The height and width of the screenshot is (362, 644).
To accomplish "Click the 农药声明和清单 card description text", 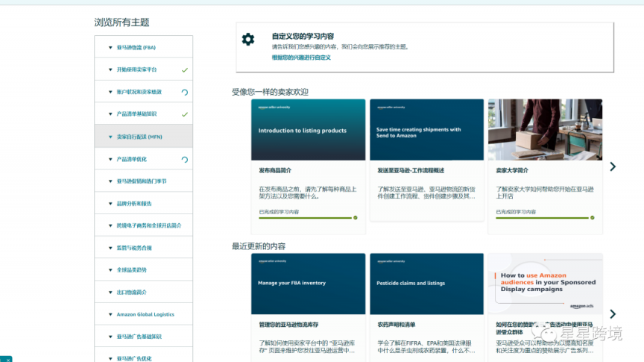I will click(x=426, y=347).
